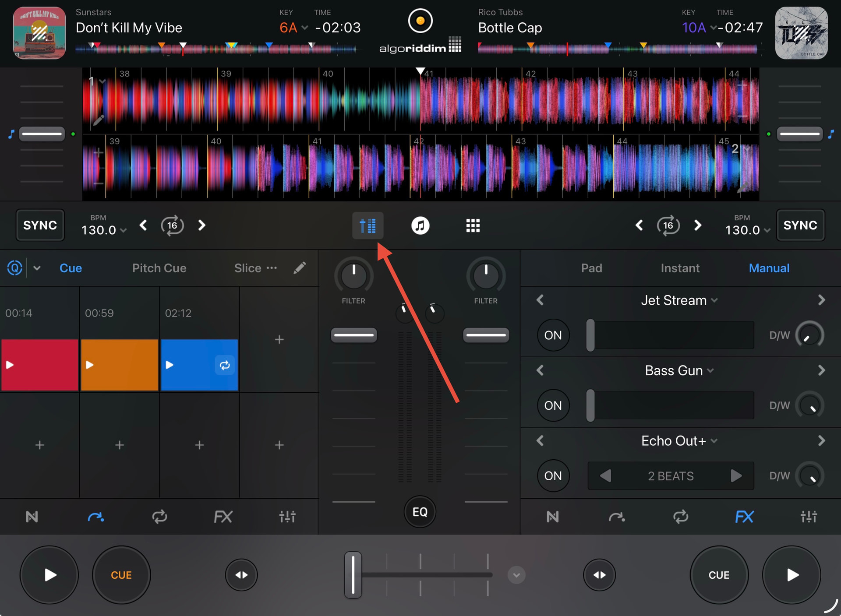The image size is (841, 616).
Task: Open FX panel icon on left deck
Action: tap(223, 517)
